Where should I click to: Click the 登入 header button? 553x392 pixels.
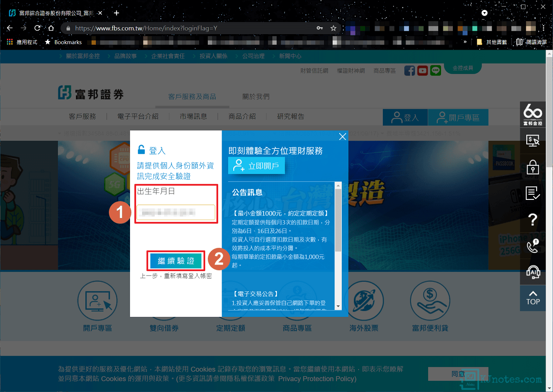coord(405,117)
